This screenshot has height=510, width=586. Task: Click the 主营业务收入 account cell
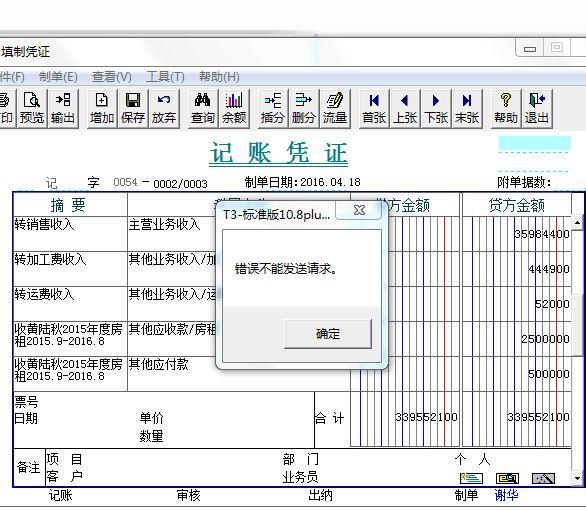[x=172, y=234]
